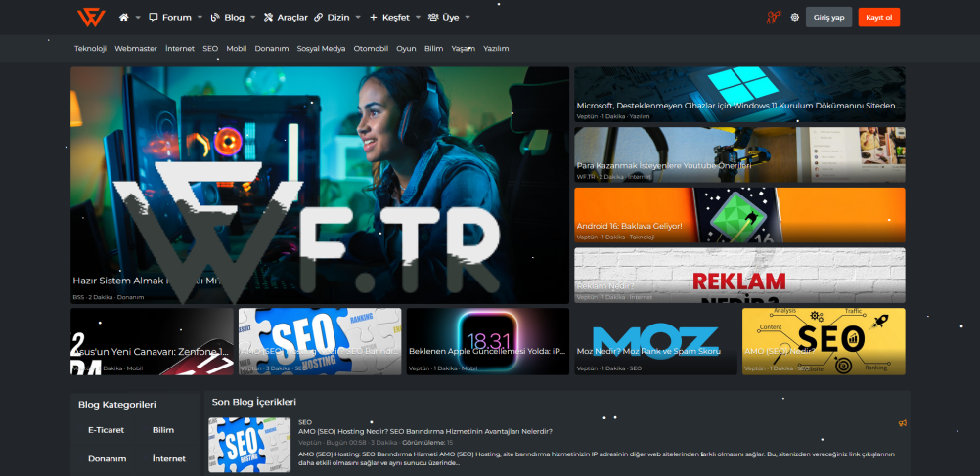Expand the Üye dropdown arrow
Screen dimensions: 980x476
tap(468, 18)
